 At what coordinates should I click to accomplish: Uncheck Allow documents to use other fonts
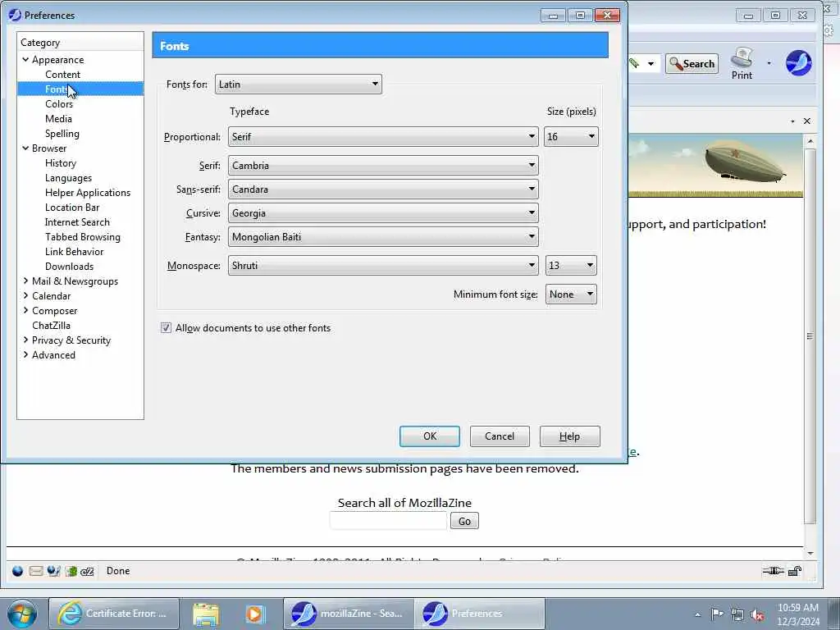(x=166, y=328)
